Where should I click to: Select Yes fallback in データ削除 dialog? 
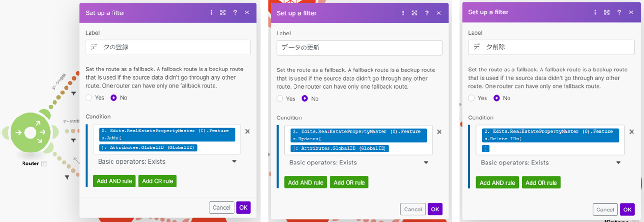472,98
